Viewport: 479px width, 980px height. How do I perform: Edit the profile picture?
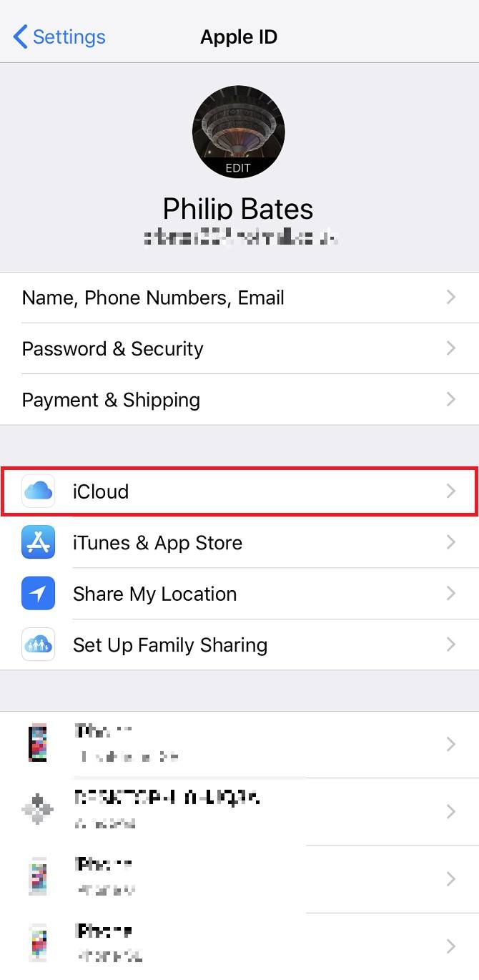(239, 132)
